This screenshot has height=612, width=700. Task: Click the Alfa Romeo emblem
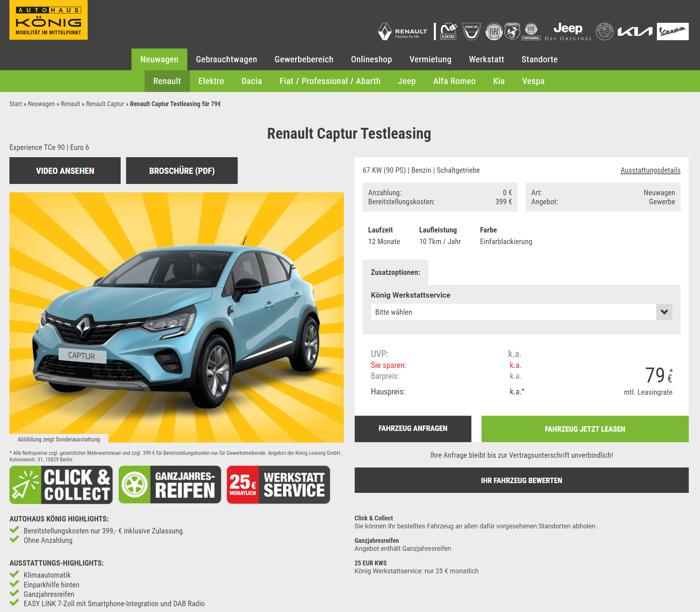[605, 32]
